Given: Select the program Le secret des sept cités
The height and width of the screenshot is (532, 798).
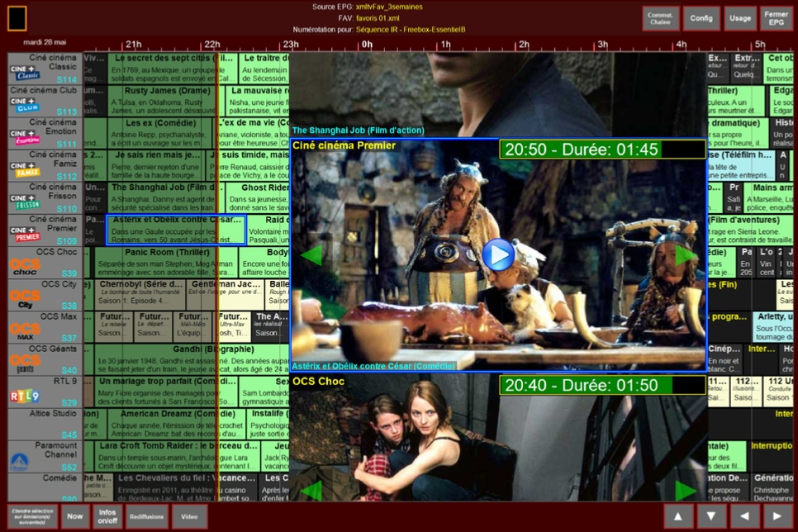Looking at the screenshot, I should [172, 69].
